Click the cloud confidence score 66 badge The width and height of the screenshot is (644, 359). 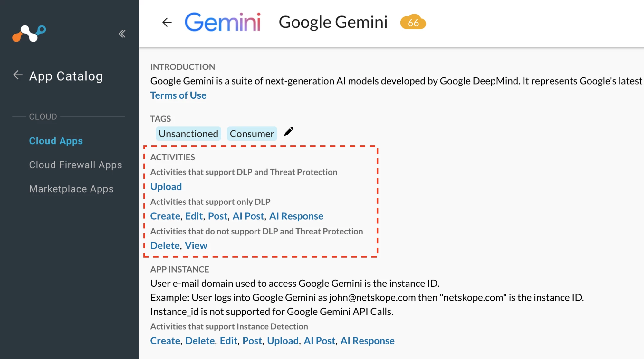coord(413,22)
